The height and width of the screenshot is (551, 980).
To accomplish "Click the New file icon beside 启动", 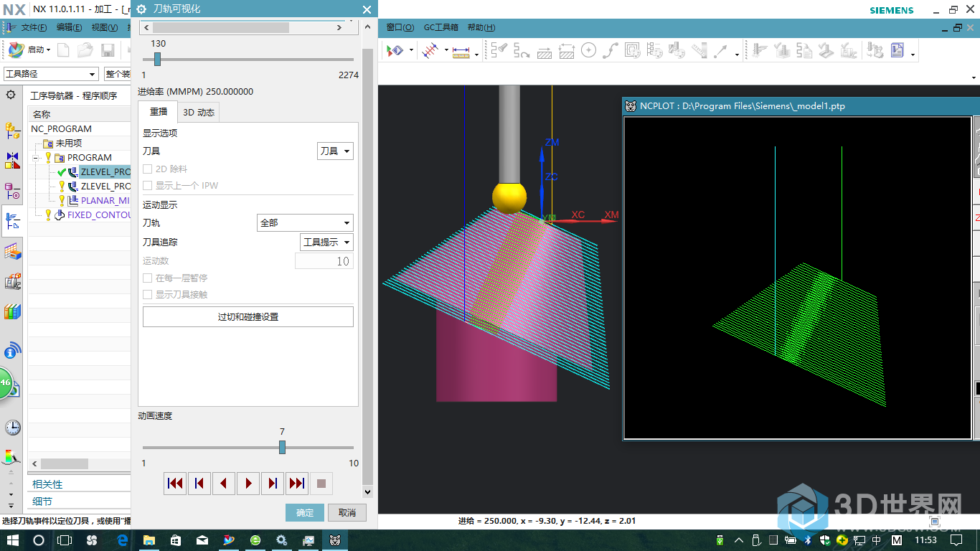I will click(64, 50).
